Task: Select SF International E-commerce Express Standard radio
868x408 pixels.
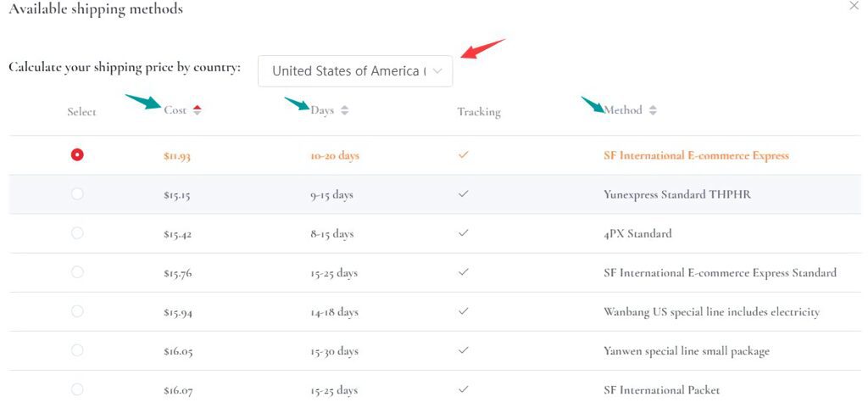Action: coord(77,272)
